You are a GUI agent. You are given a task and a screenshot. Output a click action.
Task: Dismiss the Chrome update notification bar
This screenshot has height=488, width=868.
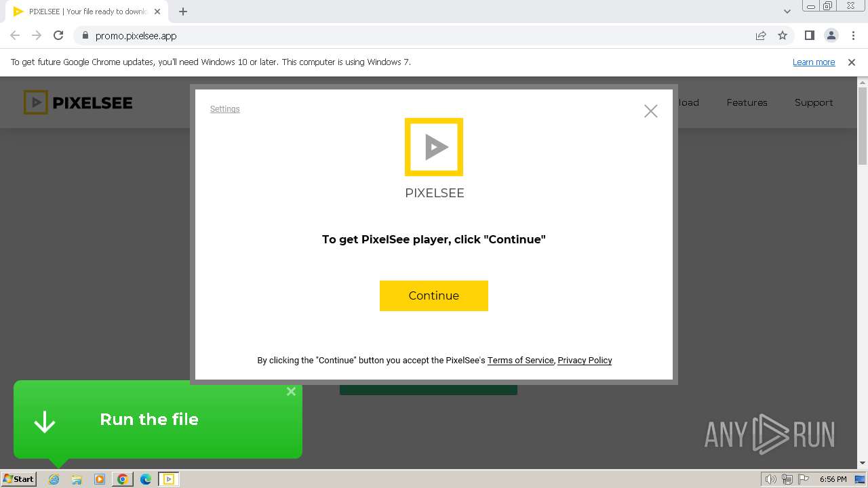pyautogui.click(x=852, y=62)
